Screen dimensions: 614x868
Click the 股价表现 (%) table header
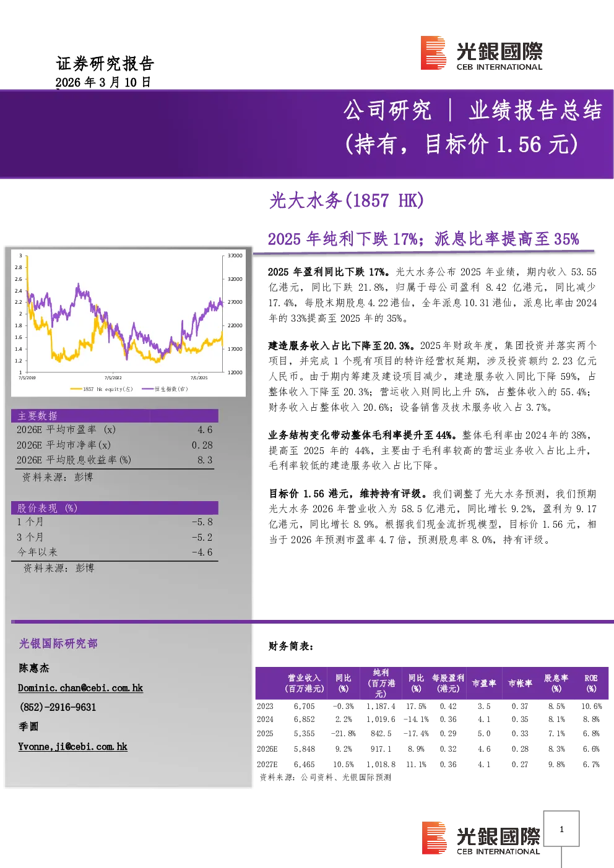click(x=115, y=507)
